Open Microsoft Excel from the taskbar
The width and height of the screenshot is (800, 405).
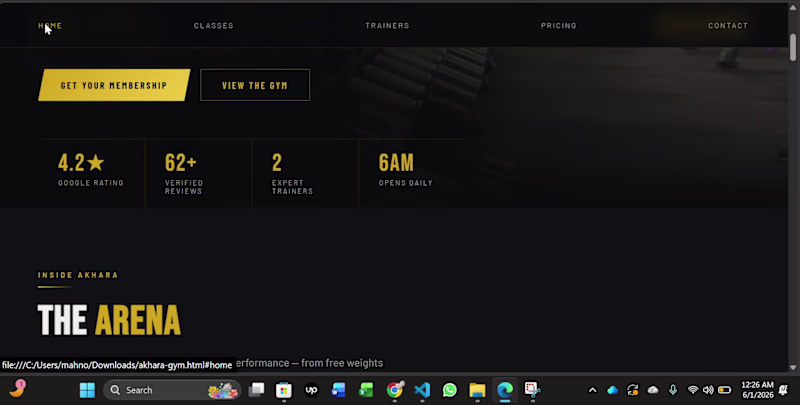pyautogui.click(x=366, y=390)
